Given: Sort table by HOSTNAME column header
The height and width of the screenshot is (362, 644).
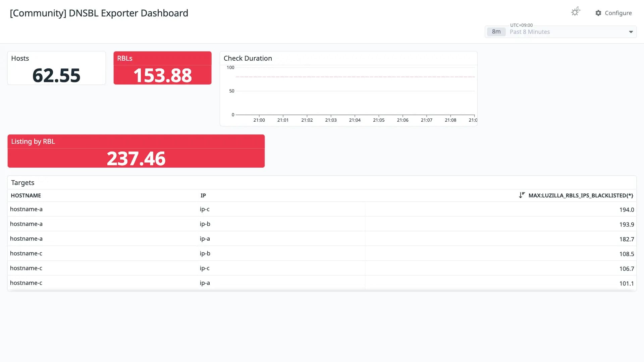Looking at the screenshot, I should 26,195.
